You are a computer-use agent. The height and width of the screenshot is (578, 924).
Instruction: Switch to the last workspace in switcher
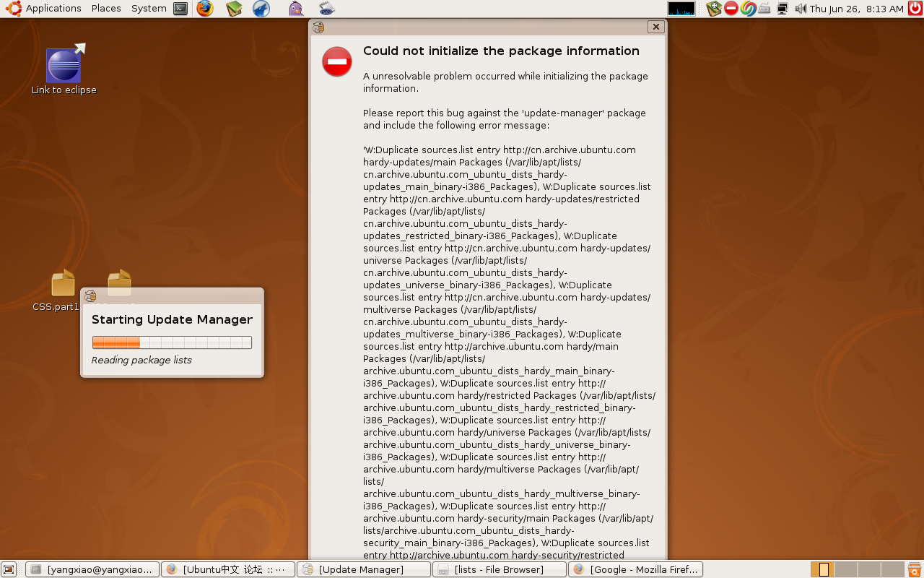pos(892,569)
